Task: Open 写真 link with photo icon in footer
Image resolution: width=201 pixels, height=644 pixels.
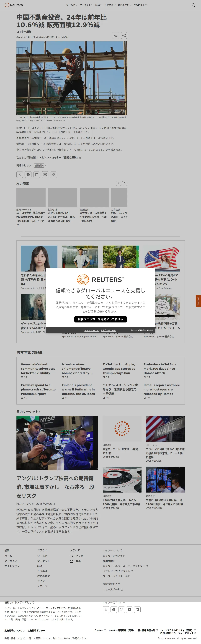Action: click(75, 561)
